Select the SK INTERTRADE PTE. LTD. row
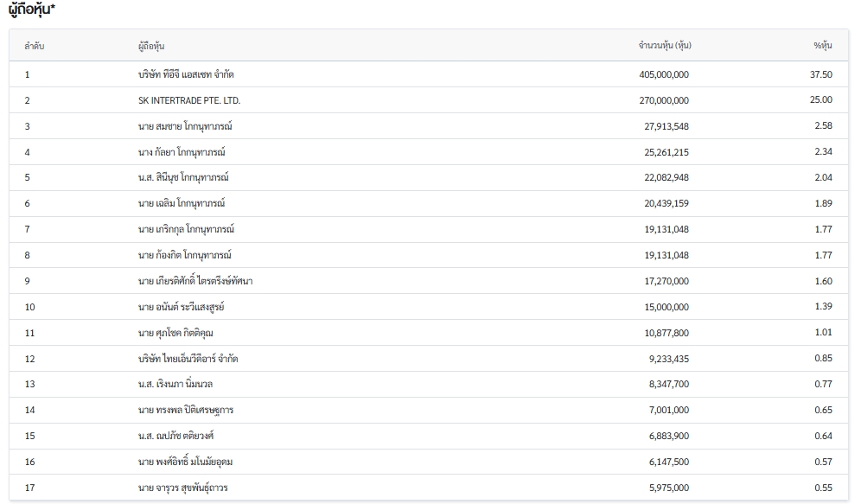861x504 pixels. 189,100
